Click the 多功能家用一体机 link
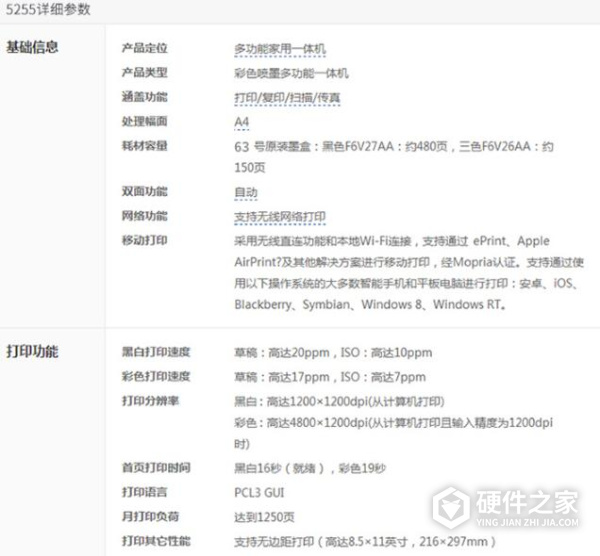 point(280,49)
